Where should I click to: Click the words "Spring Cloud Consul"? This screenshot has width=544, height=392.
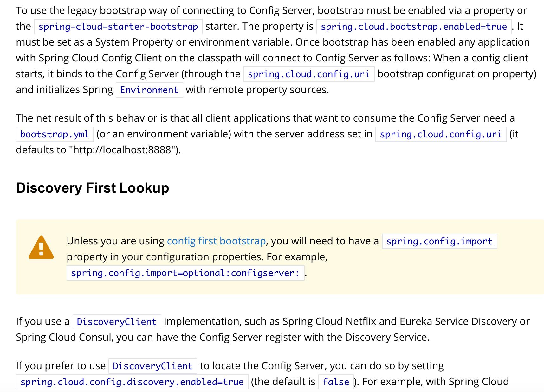click(64, 337)
